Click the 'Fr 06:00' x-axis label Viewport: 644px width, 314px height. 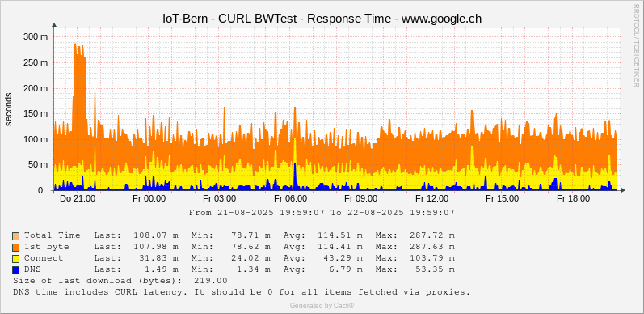click(290, 199)
